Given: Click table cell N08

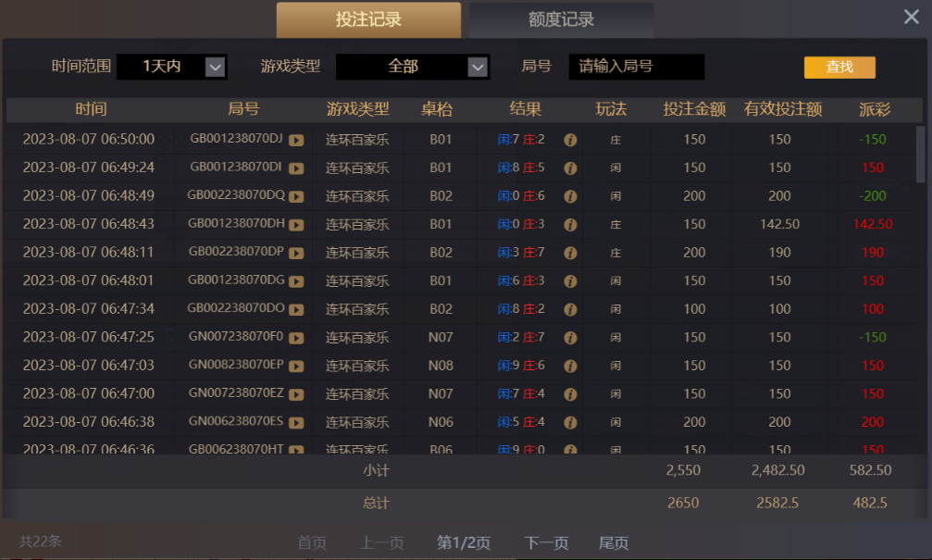Looking at the screenshot, I should click(441, 366).
